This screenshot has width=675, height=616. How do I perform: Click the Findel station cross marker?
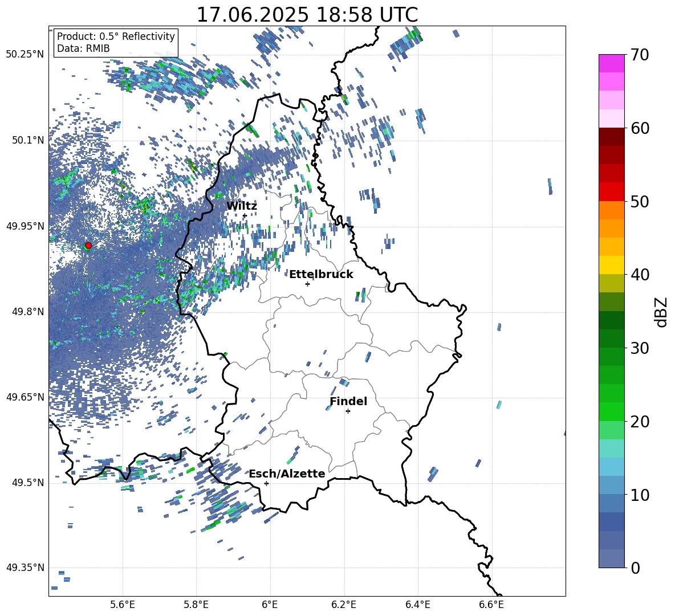click(x=348, y=411)
